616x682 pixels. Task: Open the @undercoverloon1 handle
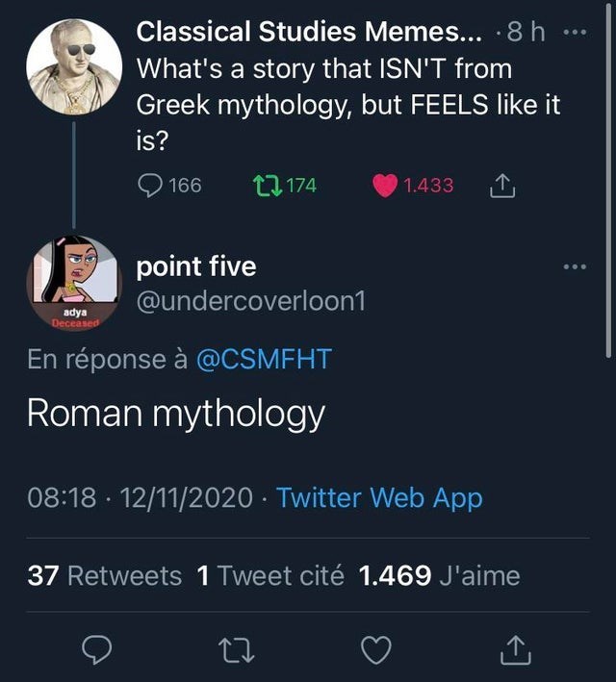(252, 301)
